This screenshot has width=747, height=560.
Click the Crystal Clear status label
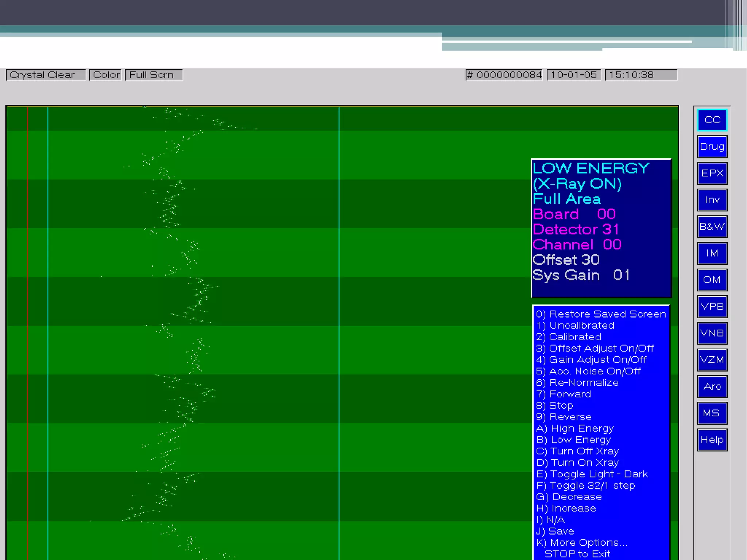coord(46,75)
